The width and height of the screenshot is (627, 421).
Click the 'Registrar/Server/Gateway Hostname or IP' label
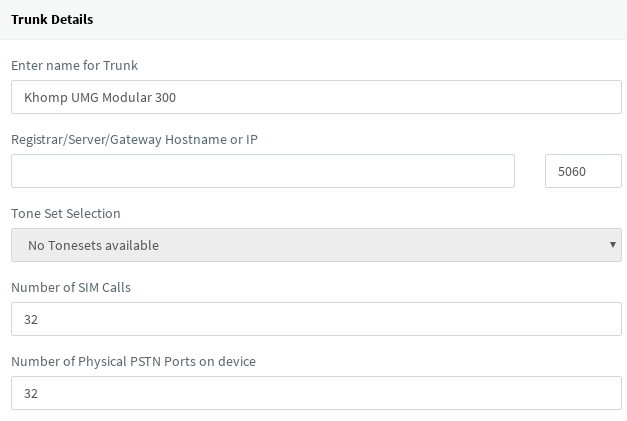tap(134, 139)
